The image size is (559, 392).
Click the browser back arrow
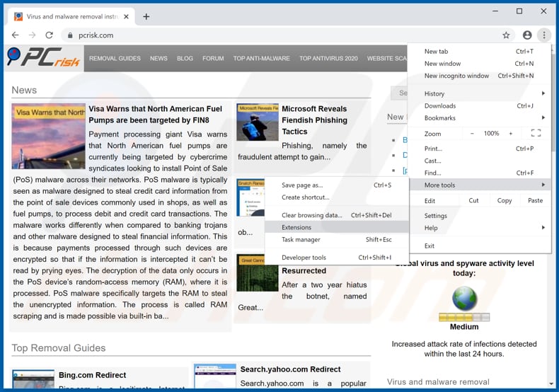tap(16, 35)
